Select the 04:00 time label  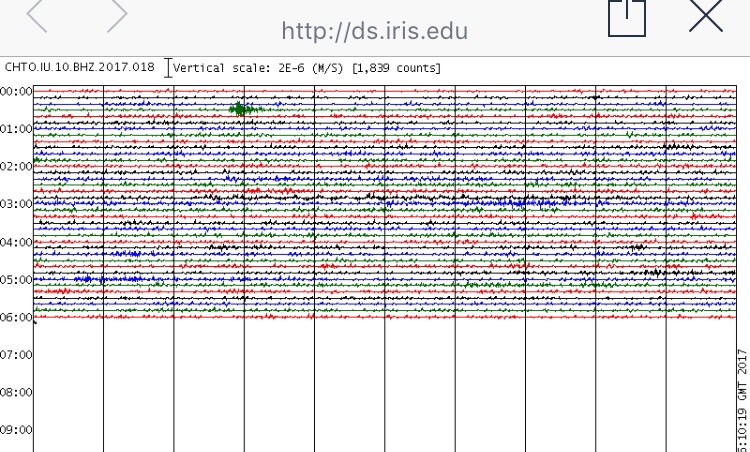[x=16, y=242]
